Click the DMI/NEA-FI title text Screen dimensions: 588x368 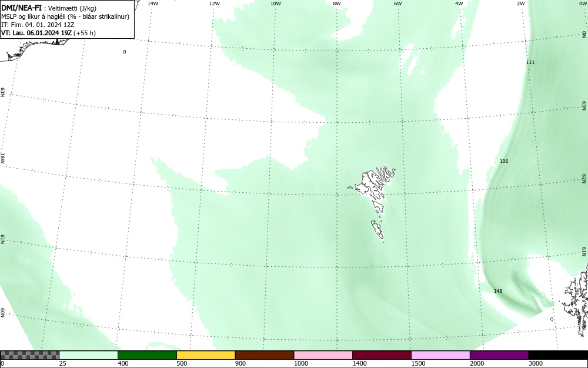tap(21, 8)
